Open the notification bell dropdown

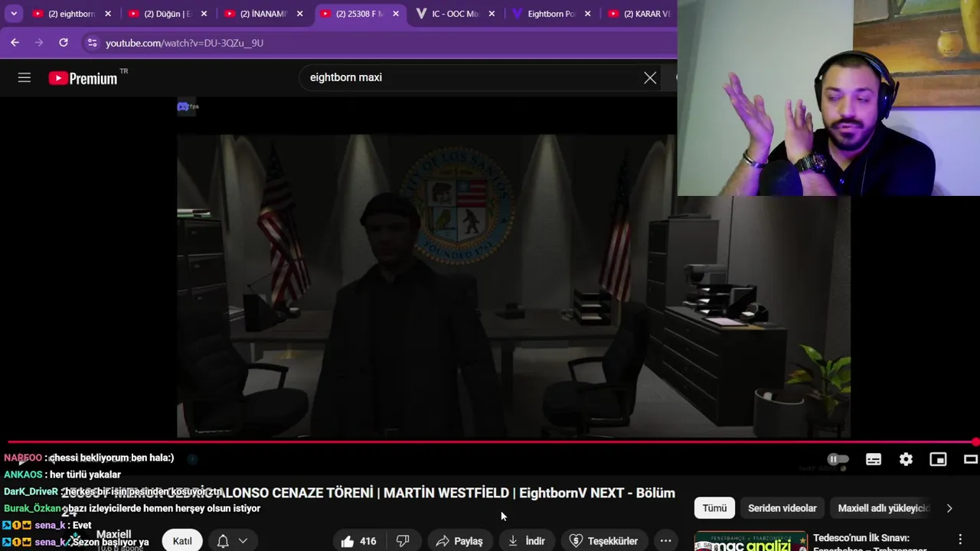(232, 541)
